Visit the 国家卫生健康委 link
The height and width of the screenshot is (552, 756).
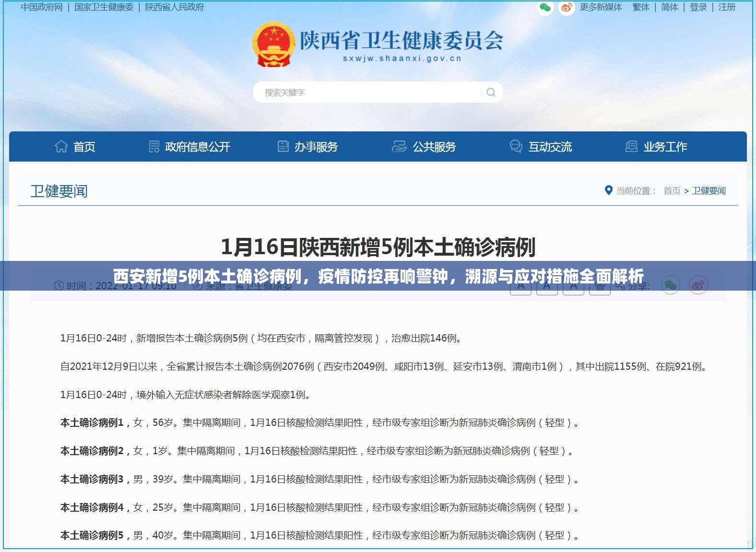click(104, 7)
